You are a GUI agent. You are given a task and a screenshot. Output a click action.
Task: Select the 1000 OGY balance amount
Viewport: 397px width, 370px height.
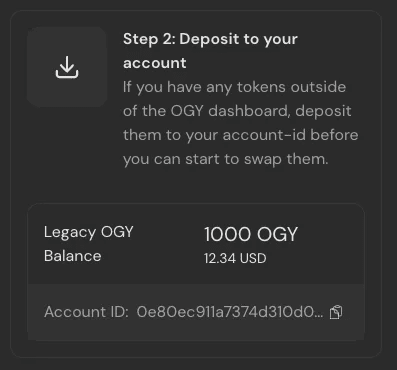coord(251,234)
